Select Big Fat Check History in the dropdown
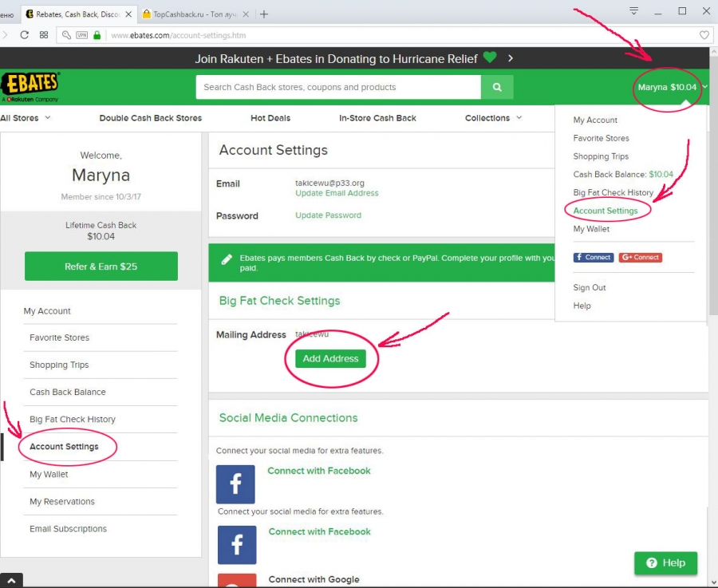718x588 pixels. tap(613, 193)
